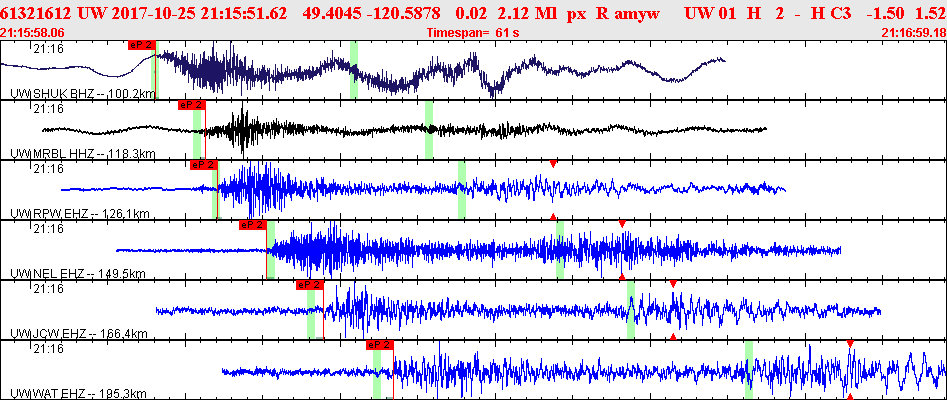Click start time 21:15:58.06

point(33,33)
